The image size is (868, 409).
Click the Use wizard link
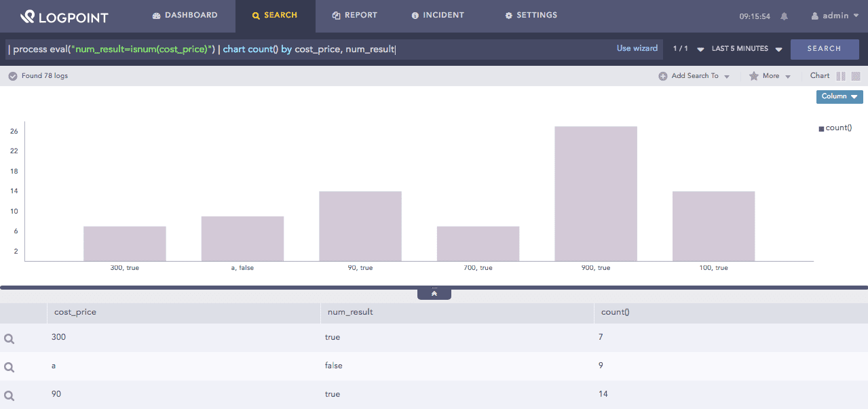click(x=637, y=48)
